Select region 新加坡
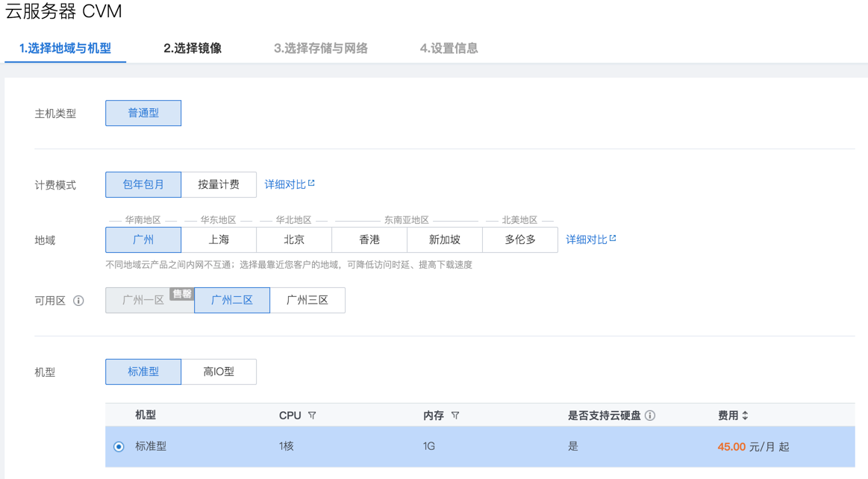 tap(445, 239)
